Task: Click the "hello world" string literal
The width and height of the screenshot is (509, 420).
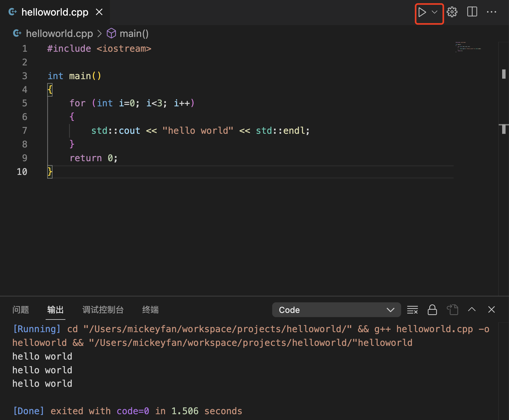Action: pos(198,131)
